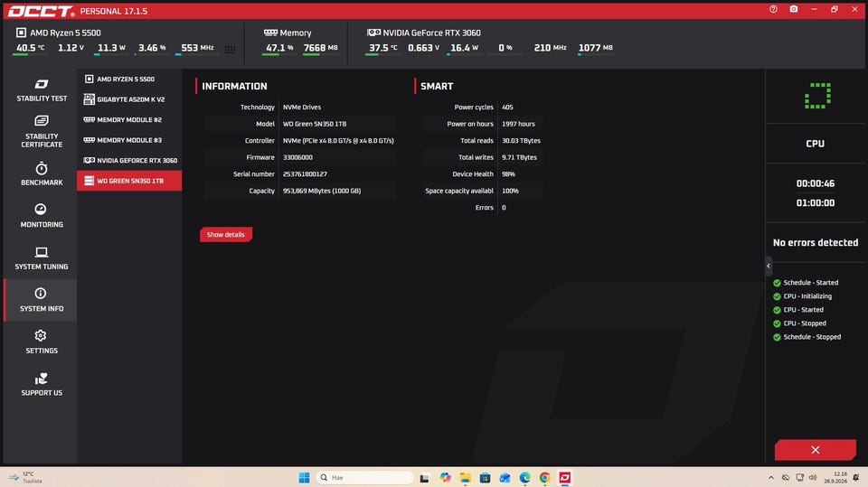This screenshot has width=868, height=487.
Task: Click the CPU label in test panel
Action: [x=815, y=144]
